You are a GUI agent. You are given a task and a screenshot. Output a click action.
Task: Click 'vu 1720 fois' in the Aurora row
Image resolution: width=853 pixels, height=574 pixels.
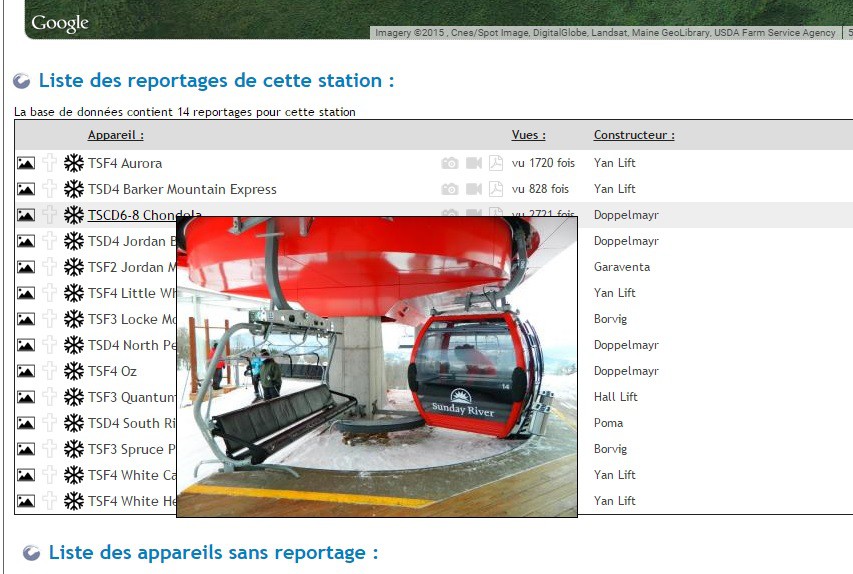(543, 163)
